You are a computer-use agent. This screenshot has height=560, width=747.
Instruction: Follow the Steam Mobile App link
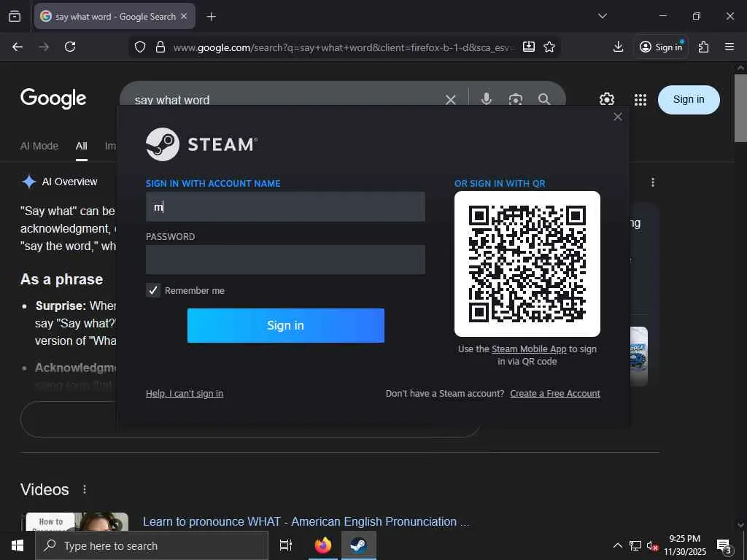click(x=529, y=349)
